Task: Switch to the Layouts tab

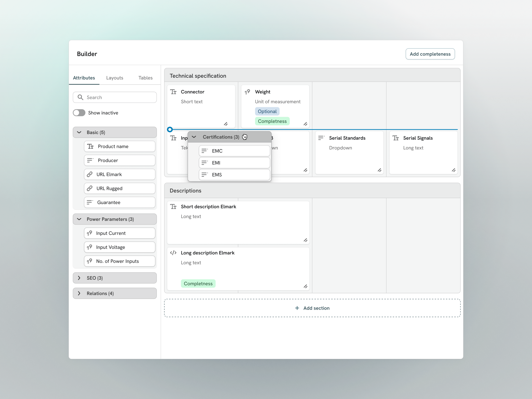Action: coord(115,78)
